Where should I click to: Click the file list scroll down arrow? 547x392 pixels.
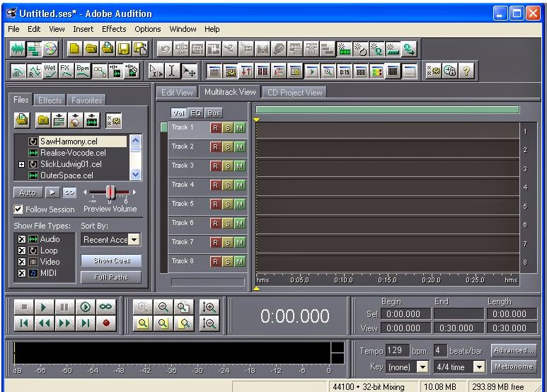(x=135, y=174)
